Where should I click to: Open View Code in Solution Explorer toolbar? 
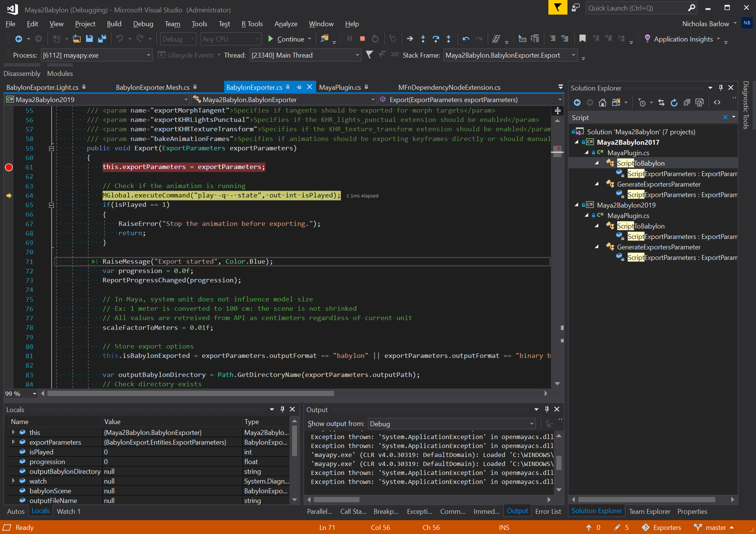pyautogui.click(x=717, y=102)
